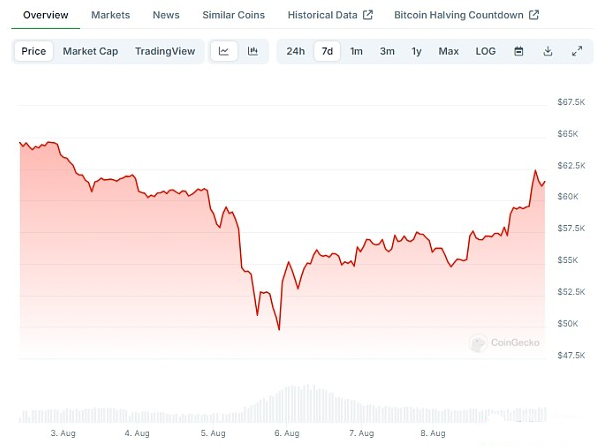This screenshot has width=597, height=448.
Task: Select the 24h time range
Action: 295,51
